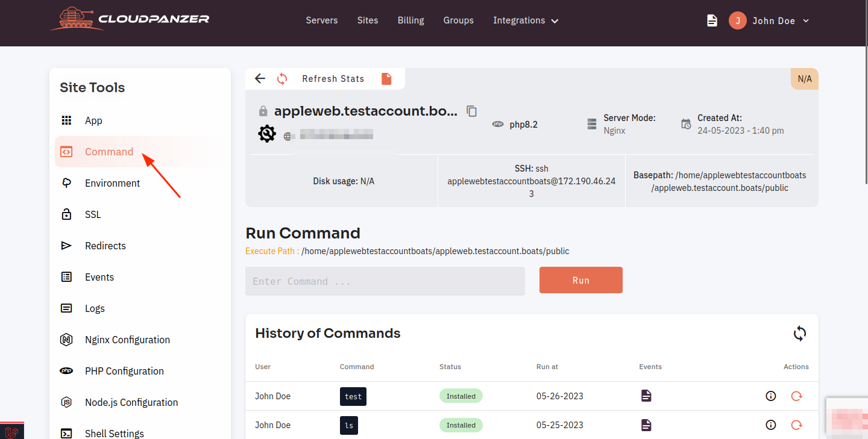
Task: Click the Redirects arrow icon
Action: pos(67,246)
